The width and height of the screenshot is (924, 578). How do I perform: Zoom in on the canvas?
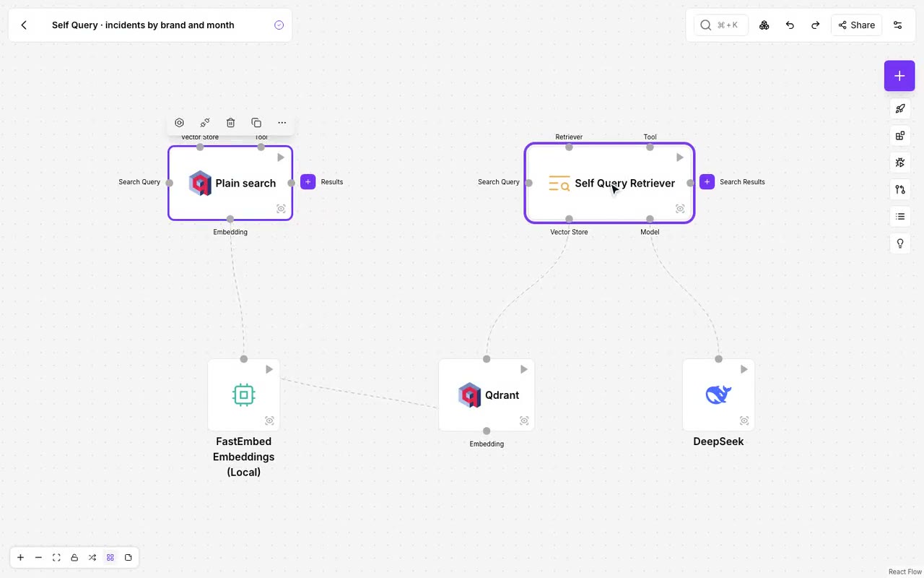tap(20, 558)
